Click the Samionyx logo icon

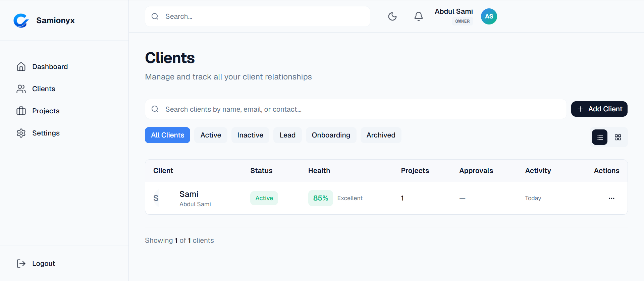(x=21, y=20)
